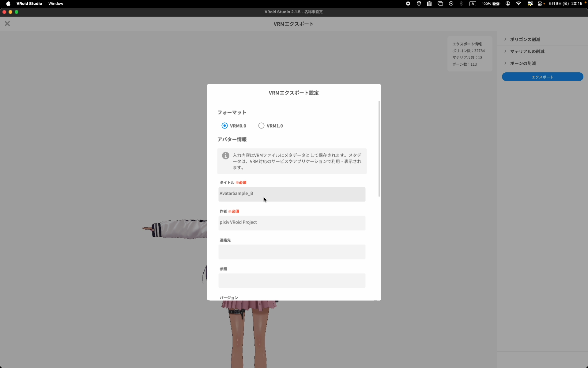Click the user account icon in menu bar
588x368 pixels.
[x=508, y=4]
